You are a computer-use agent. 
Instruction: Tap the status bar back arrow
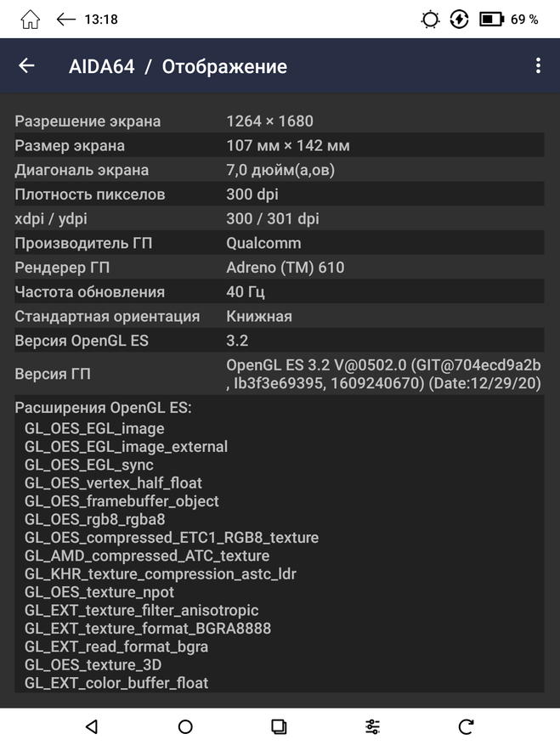click(66, 19)
